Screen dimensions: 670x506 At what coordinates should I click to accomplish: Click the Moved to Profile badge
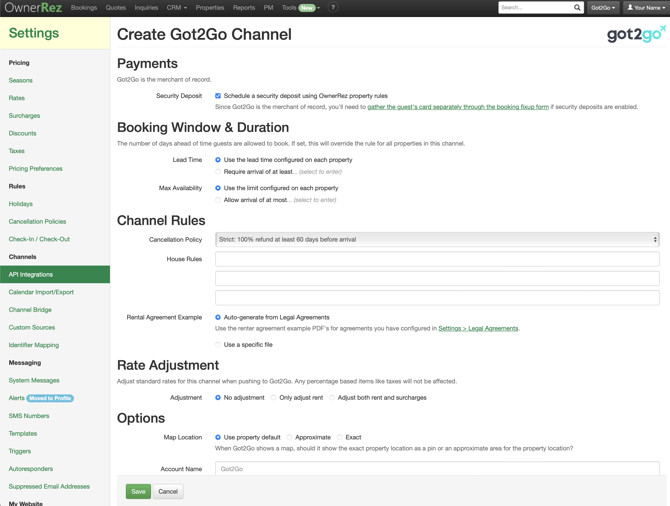(x=51, y=398)
